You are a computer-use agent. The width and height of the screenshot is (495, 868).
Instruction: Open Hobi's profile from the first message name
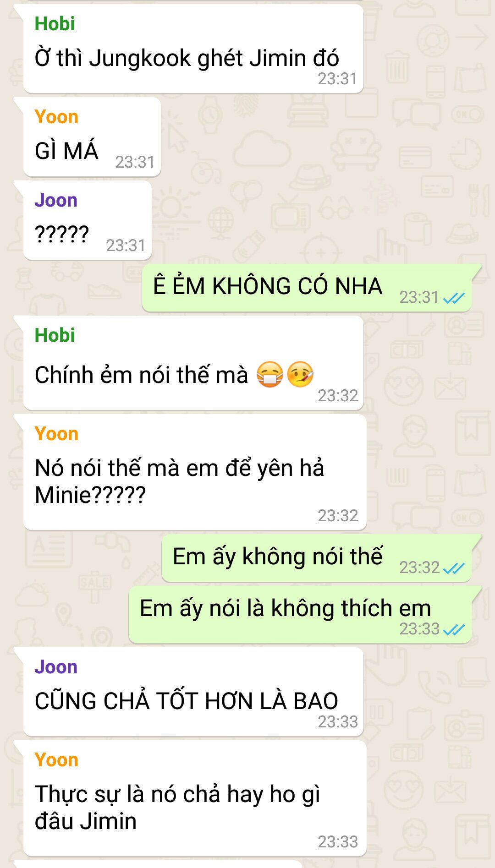(x=55, y=24)
